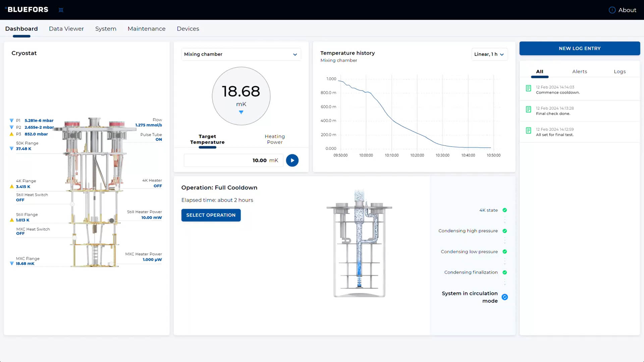Click the green 4K state status check icon
This screenshot has height=362, width=644.
click(504, 210)
